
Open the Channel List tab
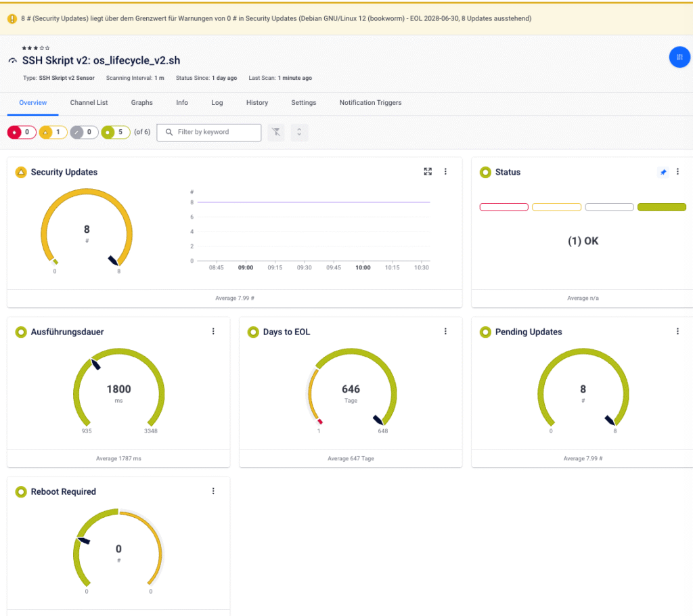click(x=89, y=103)
